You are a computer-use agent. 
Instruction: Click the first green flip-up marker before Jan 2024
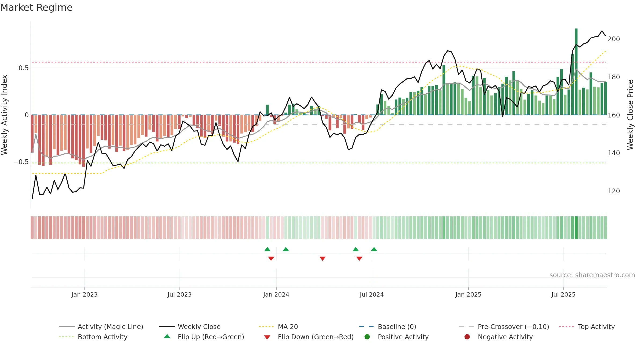point(267,249)
